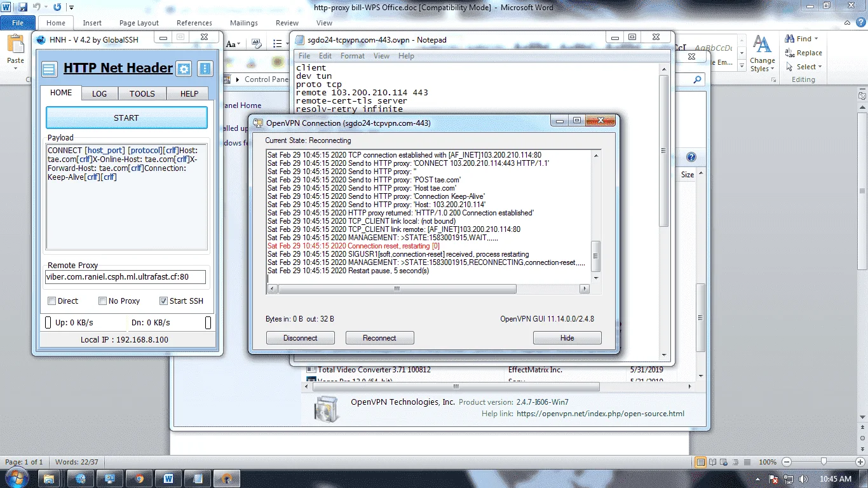Viewport: 868px width, 488px height.
Task: Open the Mailings ribbon tab
Action: pos(244,23)
